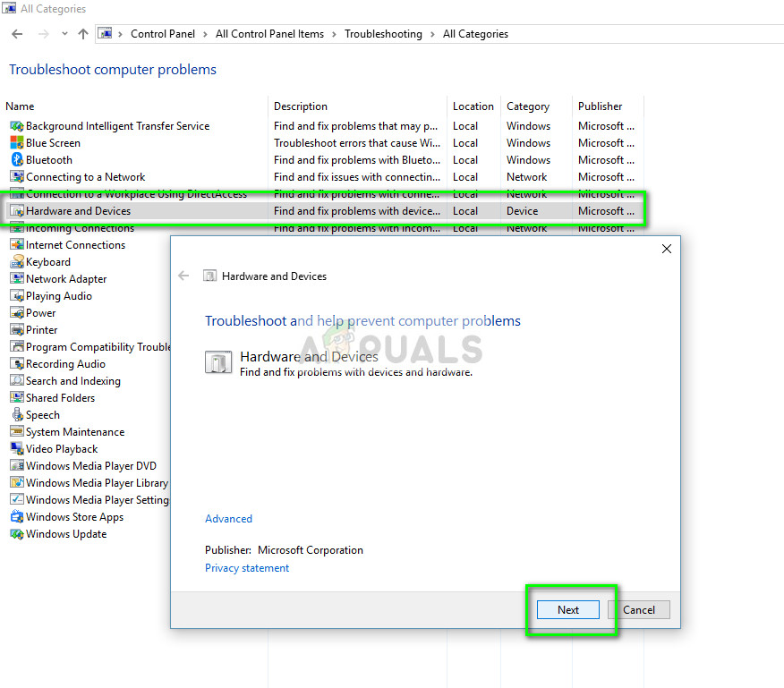The image size is (784, 688).
Task: Click the Bluetooth troubleshooter icon
Action: [x=17, y=160]
